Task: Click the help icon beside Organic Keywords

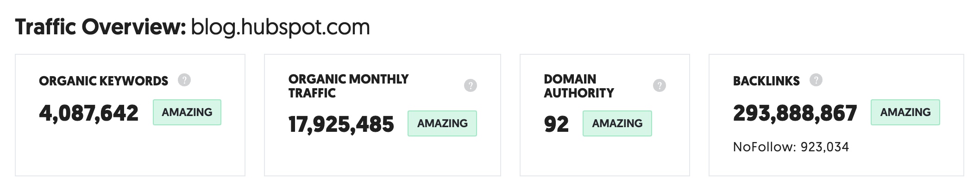Action: click(184, 80)
